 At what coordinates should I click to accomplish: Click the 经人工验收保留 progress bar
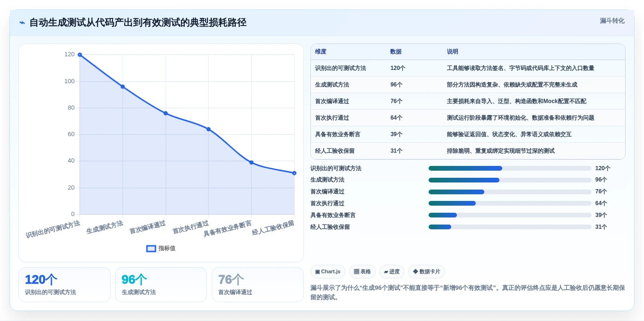click(510, 227)
